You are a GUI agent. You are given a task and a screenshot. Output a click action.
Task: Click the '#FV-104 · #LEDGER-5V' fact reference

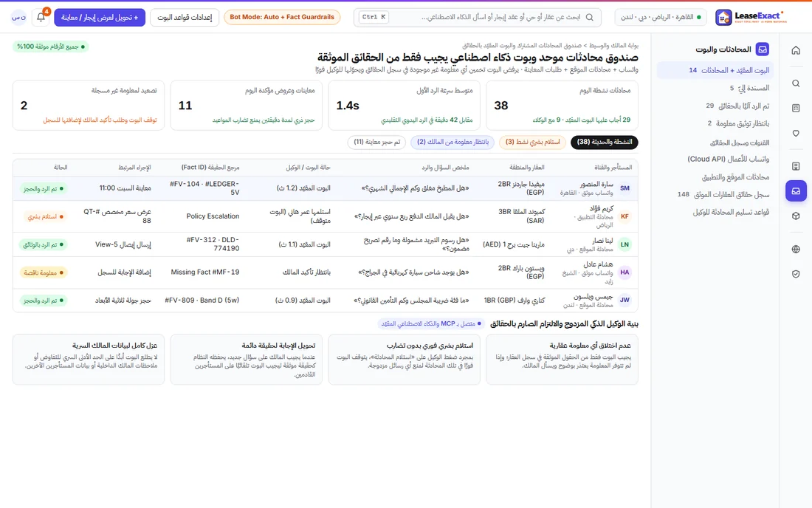click(x=204, y=188)
